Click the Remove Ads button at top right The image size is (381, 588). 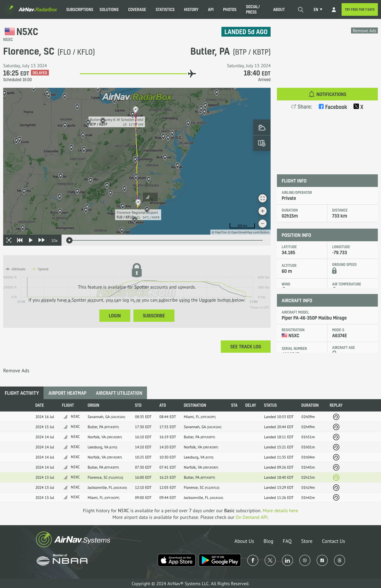tap(364, 31)
